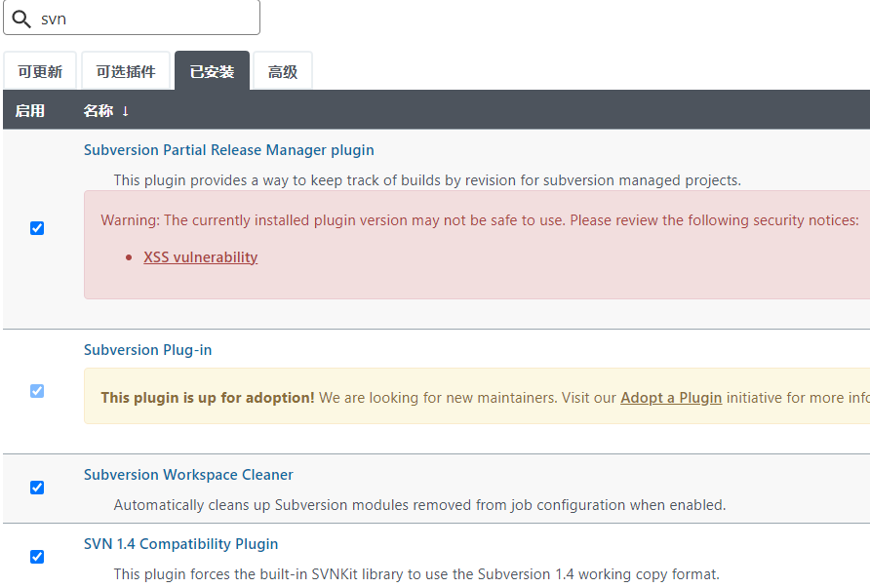Disable Subversion Partial Release Manager plugin checkbox
Image resolution: width=870 pixels, height=588 pixels.
point(37,228)
